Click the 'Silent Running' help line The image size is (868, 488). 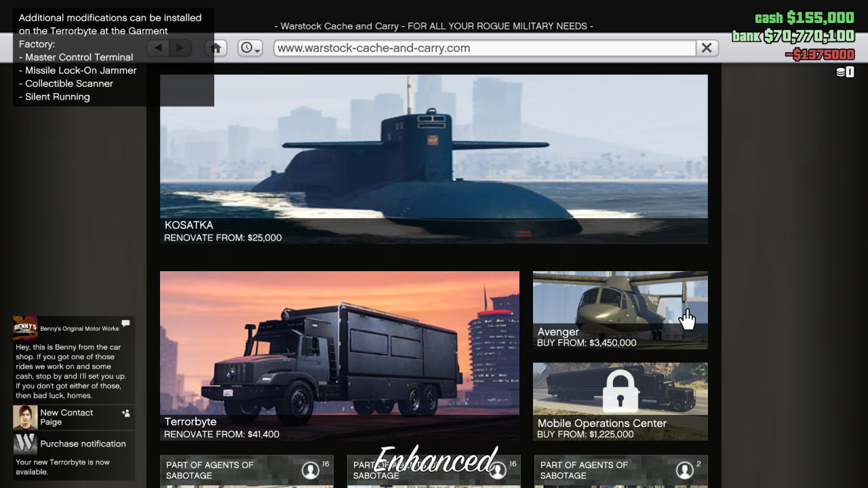(54, 97)
